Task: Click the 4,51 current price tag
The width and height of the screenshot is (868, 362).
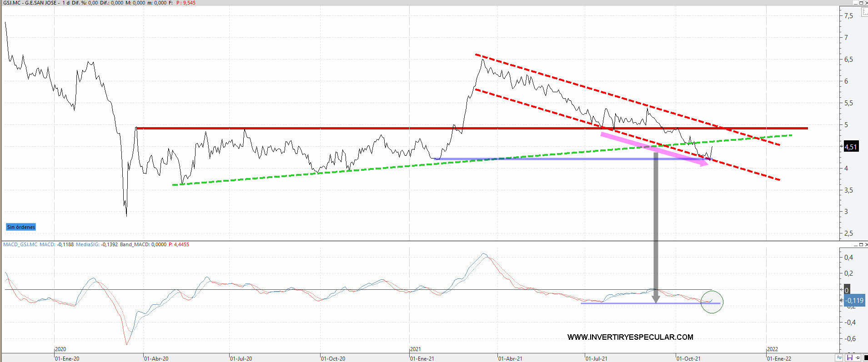Action: (851, 147)
